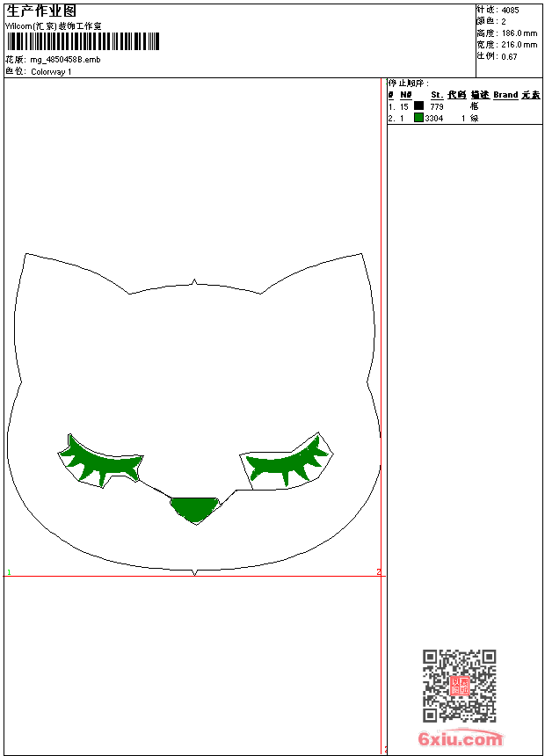Image resolution: width=545 pixels, height=756 pixels.
Task: Select the scale value 0.67
Action: (509, 57)
